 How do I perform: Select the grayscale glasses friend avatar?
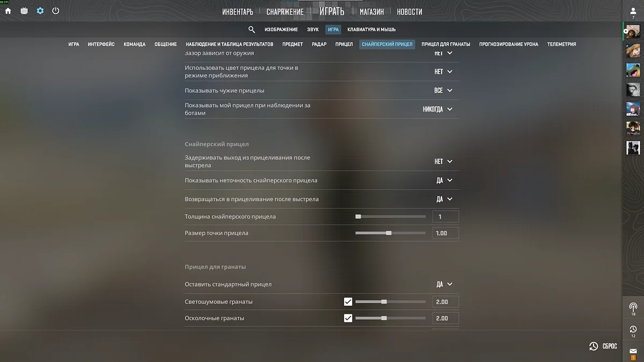(633, 90)
